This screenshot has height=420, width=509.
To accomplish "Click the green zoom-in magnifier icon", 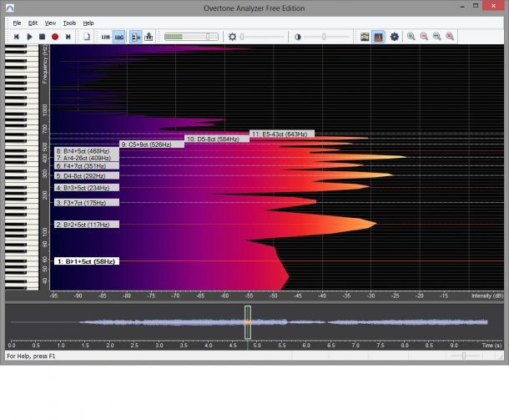I will click(411, 37).
